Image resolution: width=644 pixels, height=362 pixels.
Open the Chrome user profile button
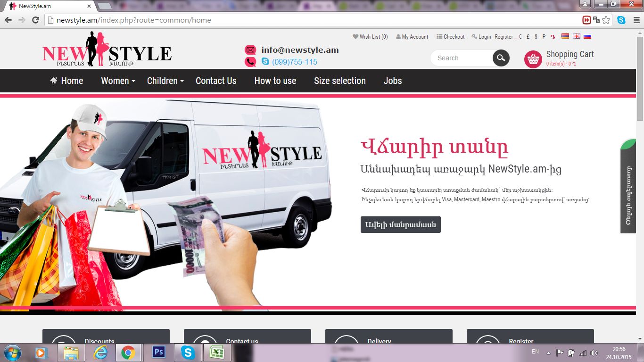pos(585,4)
